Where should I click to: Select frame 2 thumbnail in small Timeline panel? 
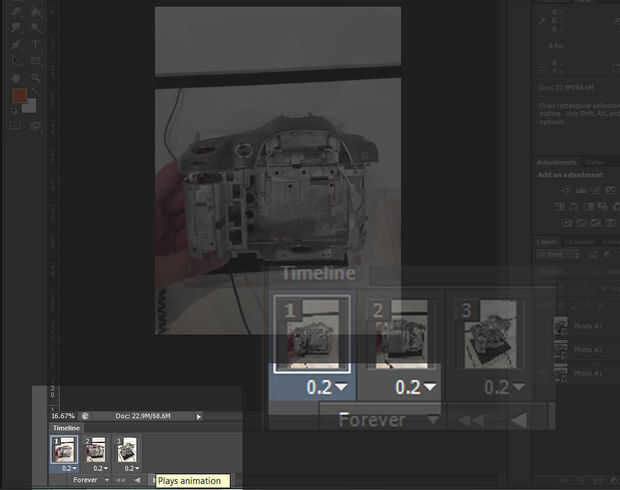click(x=95, y=450)
